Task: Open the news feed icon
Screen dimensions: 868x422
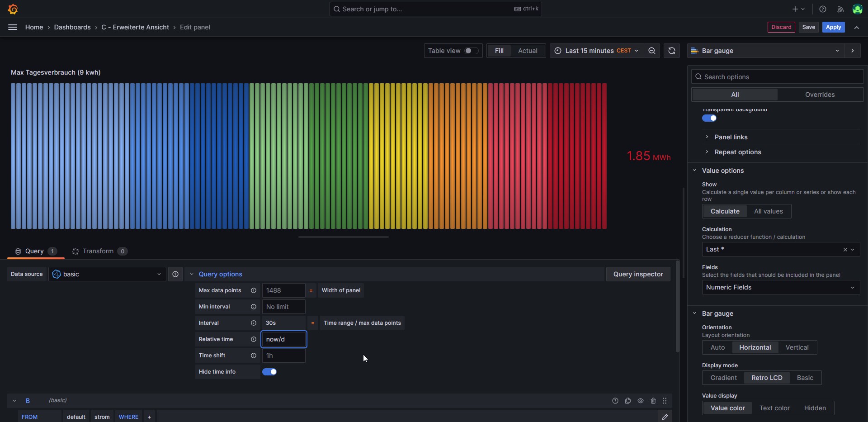Action: tap(840, 9)
